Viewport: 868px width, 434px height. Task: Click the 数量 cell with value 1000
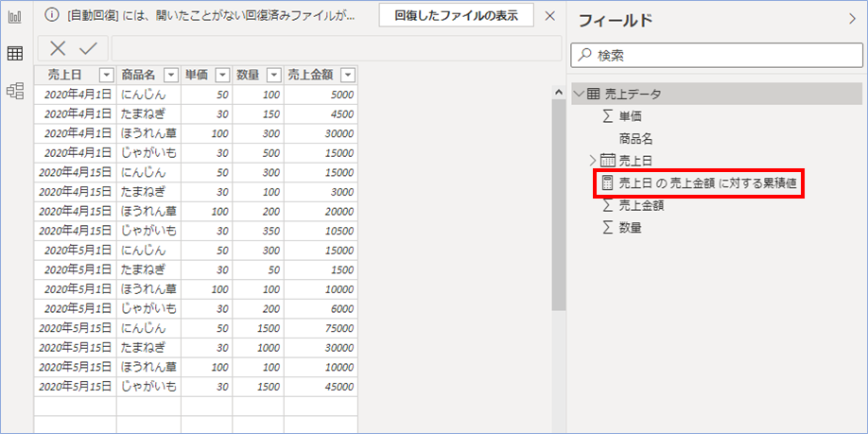click(258, 347)
